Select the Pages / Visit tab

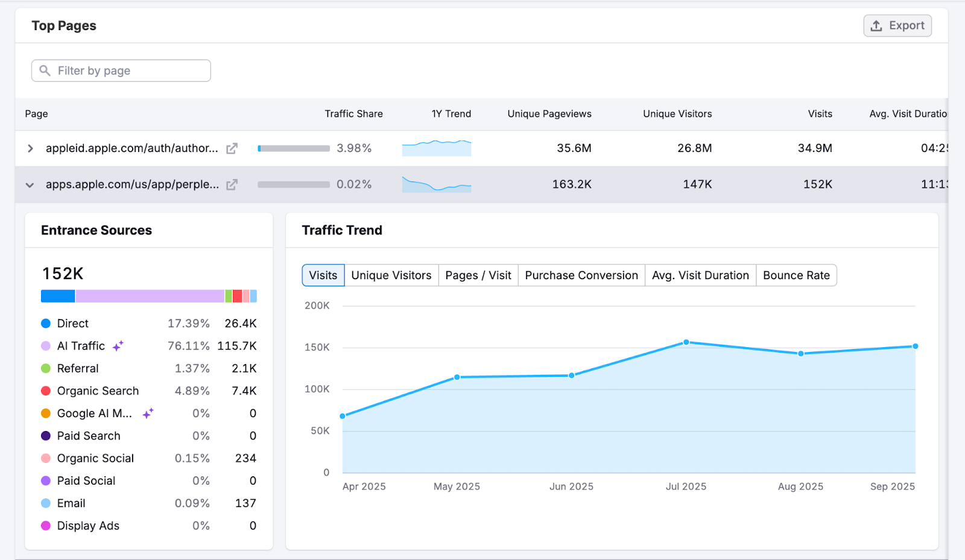pyautogui.click(x=478, y=275)
